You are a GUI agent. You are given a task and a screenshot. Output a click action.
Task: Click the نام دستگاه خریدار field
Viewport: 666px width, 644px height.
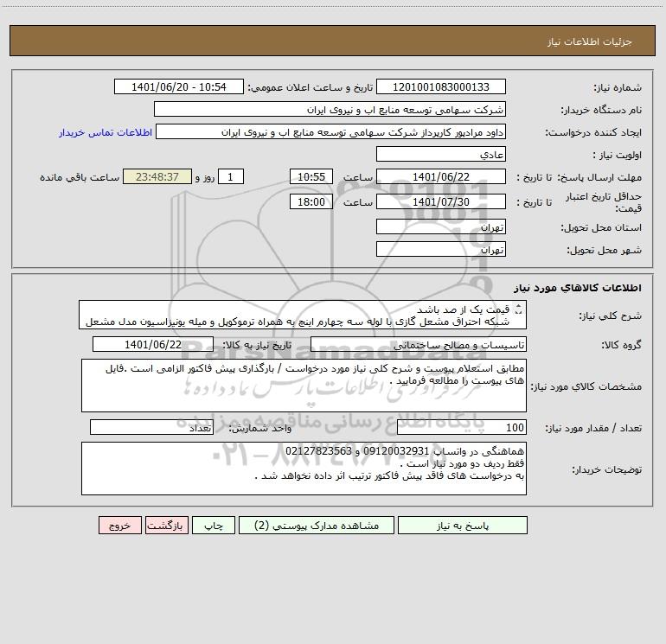[x=330, y=109]
